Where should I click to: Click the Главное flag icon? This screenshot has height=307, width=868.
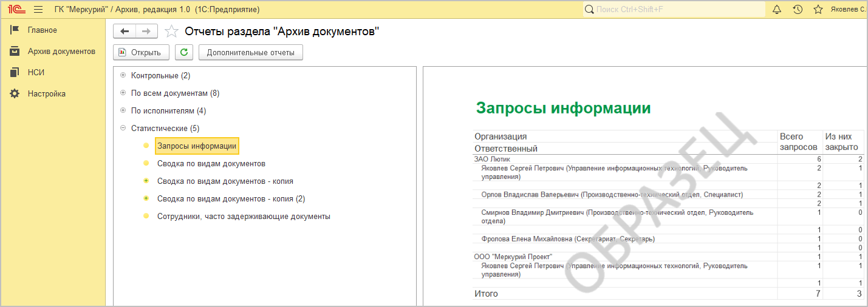pyautogui.click(x=15, y=30)
